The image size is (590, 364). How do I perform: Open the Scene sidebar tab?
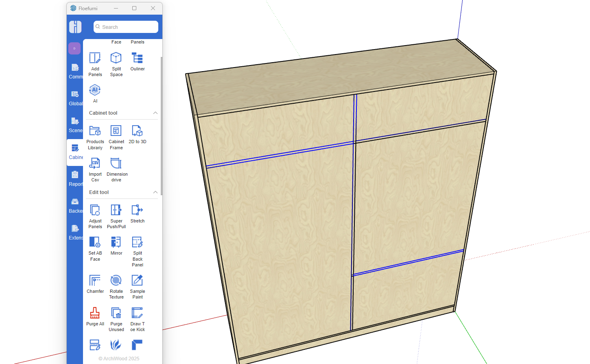click(75, 125)
